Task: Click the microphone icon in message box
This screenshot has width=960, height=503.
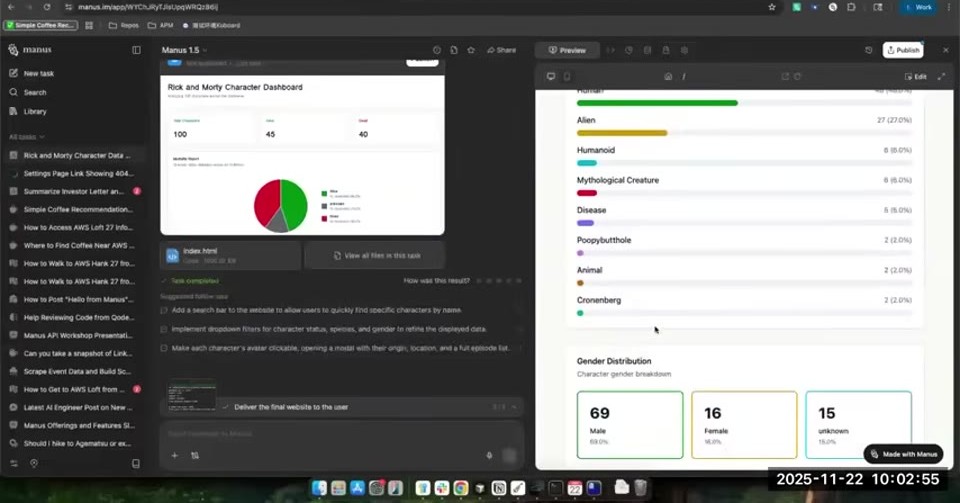Action: pos(489,455)
